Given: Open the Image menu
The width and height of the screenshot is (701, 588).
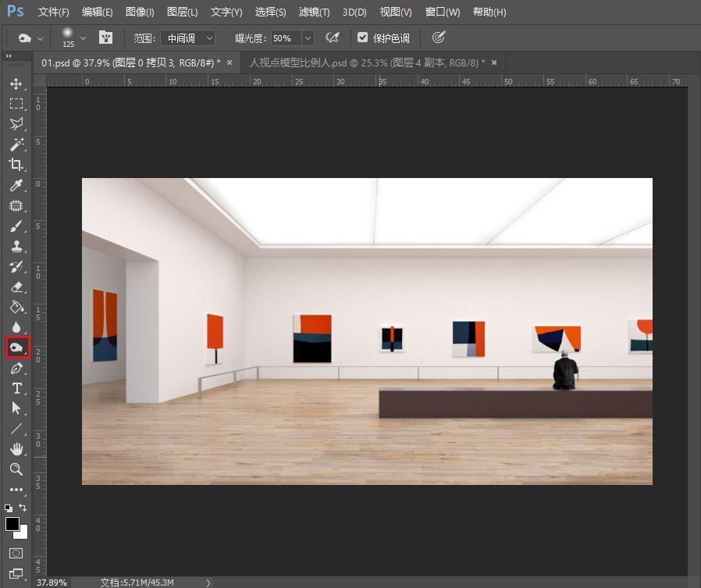Looking at the screenshot, I should [140, 12].
